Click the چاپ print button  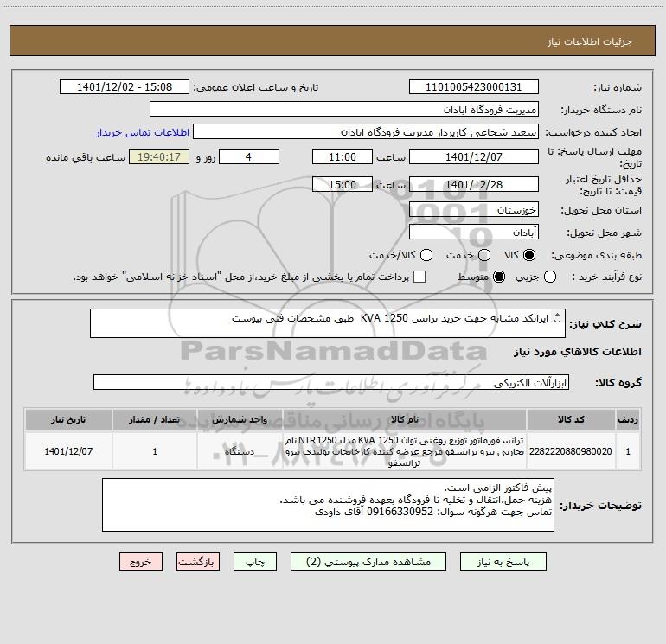click(255, 562)
